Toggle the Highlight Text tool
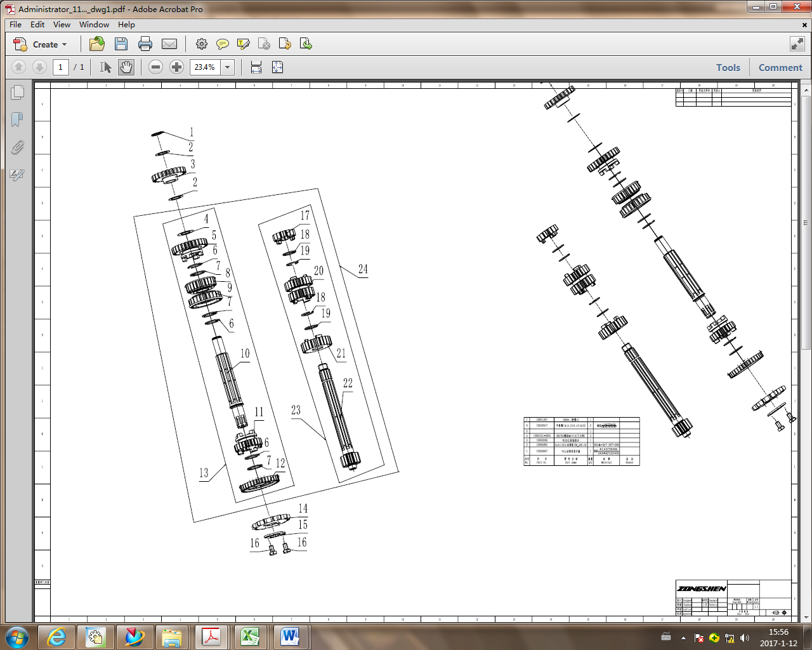Image resolution: width=812 pixels, height=650 pixels. pos(243,44)
